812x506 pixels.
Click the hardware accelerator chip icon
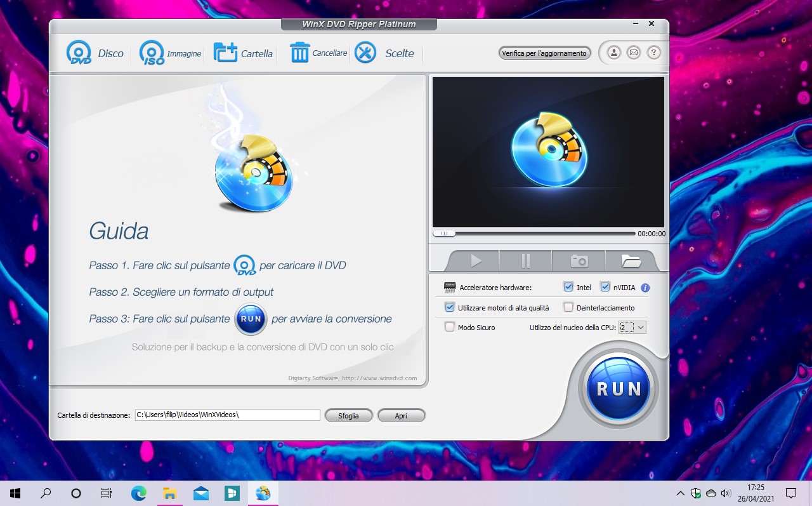pos(450,287)
